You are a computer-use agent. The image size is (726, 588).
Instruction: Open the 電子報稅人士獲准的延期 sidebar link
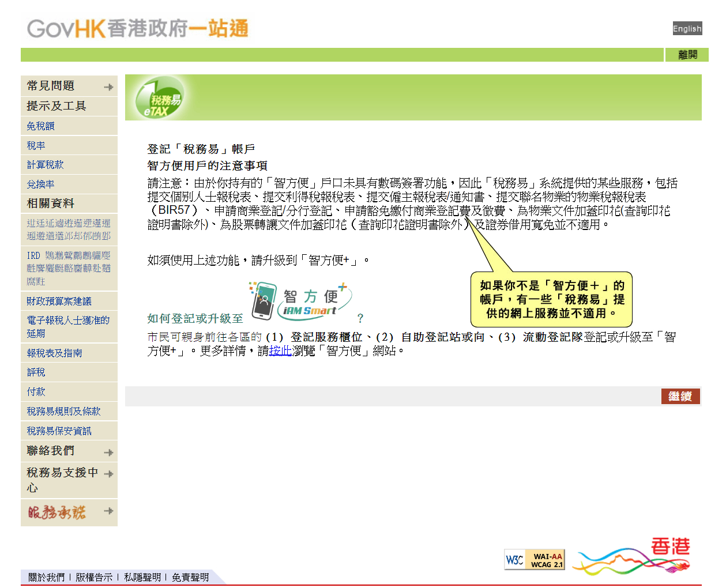pos(68,327)
